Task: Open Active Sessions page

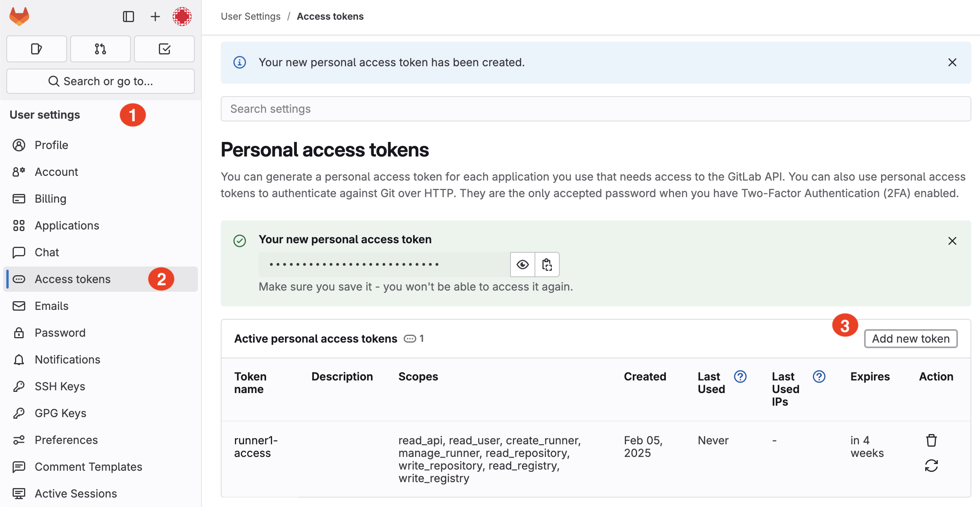Action: tap(101, 494)
